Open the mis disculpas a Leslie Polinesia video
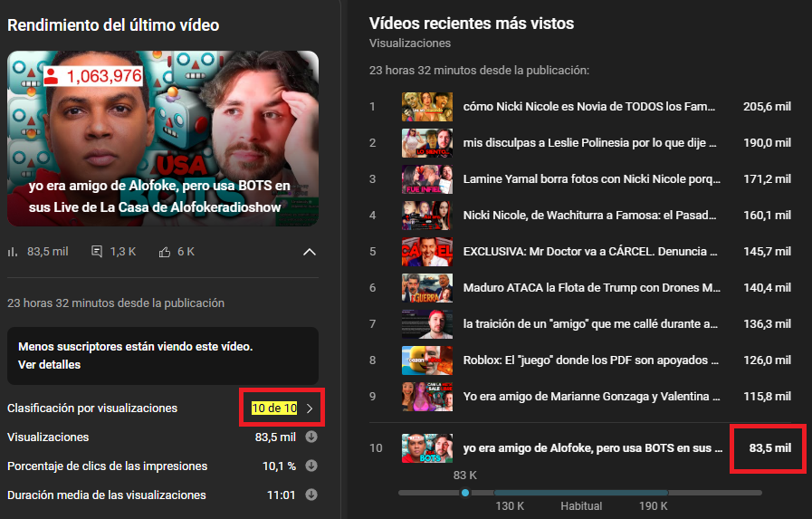Image resolution: width=812 pixels, height=519 pixels. click(590, 143)
